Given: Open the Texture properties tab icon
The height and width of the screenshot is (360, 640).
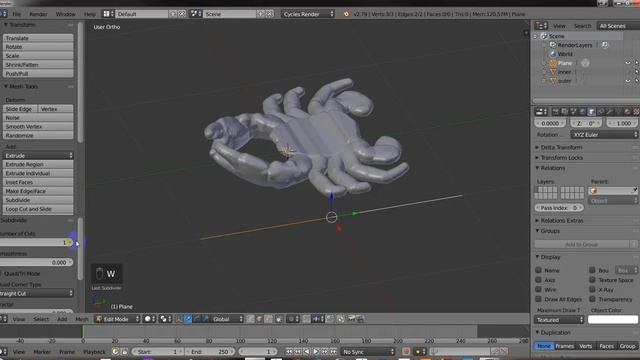Looking at the screenshot, I should click(x=636, y=111).
